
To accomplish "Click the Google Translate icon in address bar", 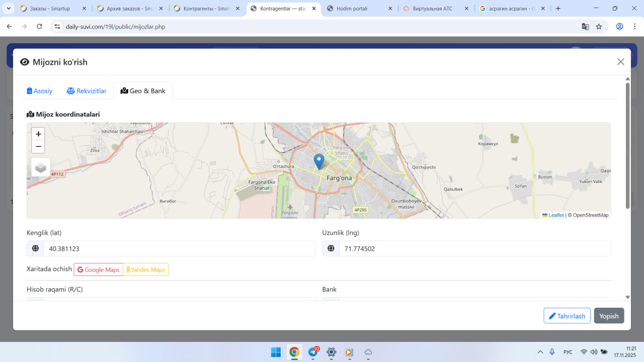I will (x=585, y=27).
